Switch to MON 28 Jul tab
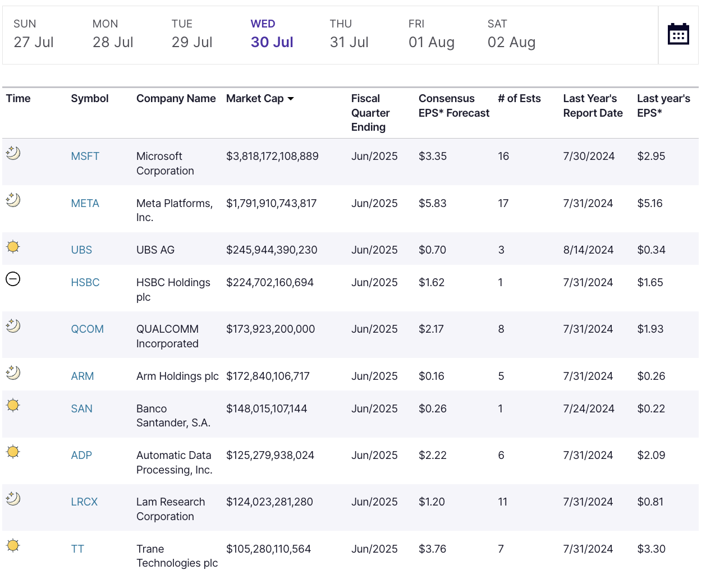 pos(112,35)
